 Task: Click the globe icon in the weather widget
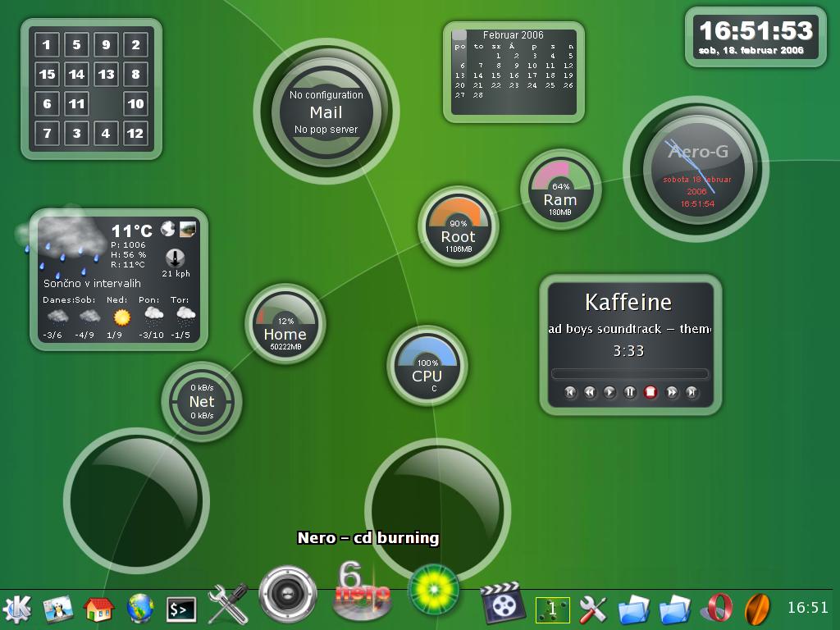coord(168,229)
